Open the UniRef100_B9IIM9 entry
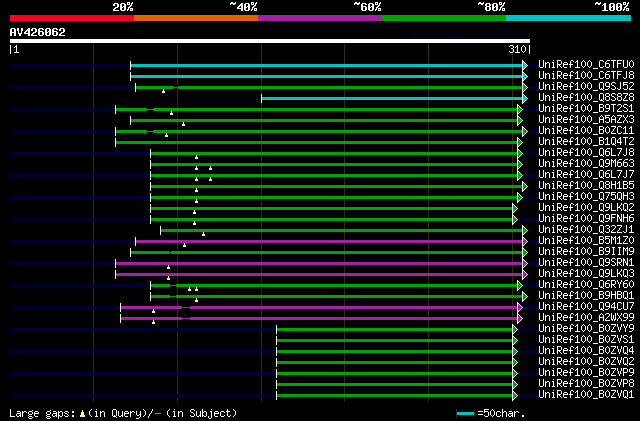 586,252
